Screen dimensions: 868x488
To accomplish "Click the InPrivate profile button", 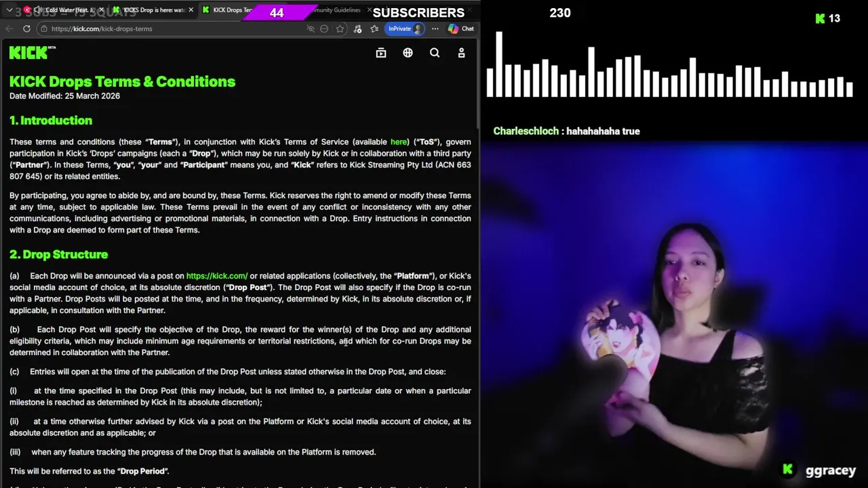I will coord(406,28).
